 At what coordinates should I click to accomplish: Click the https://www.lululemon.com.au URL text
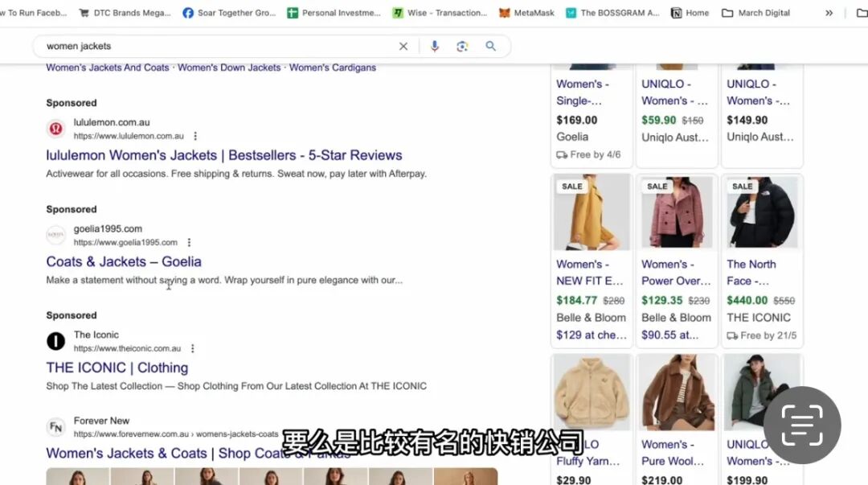point(129,136)
